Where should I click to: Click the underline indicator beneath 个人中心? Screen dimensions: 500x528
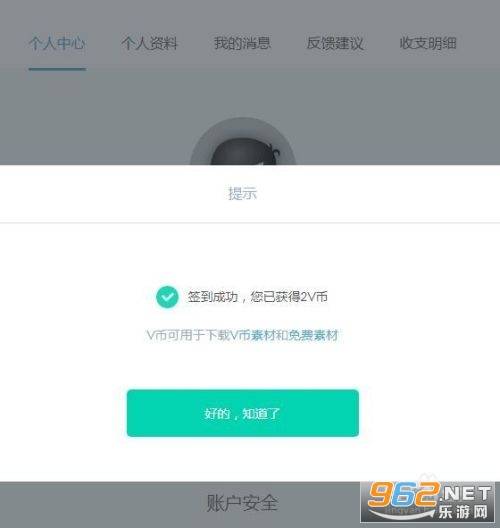click(x=57, y=69)
